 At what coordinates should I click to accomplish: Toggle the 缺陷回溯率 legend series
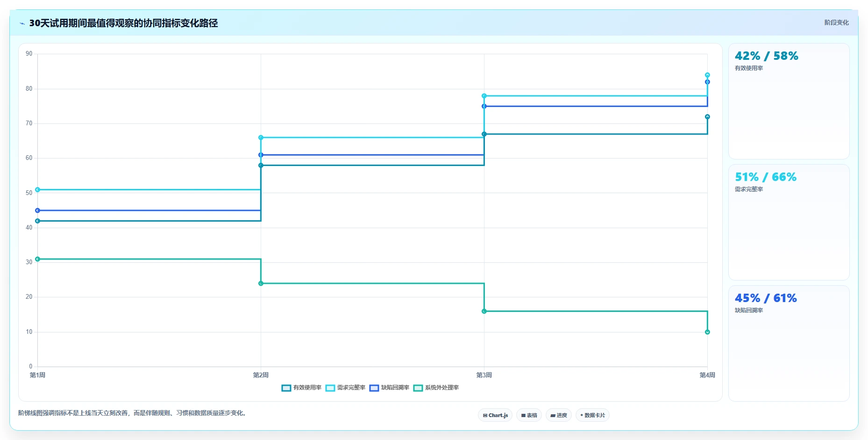point(389,388)
